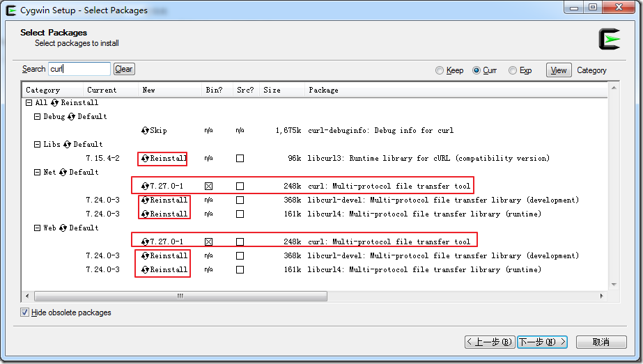The width and height of the screenshot is (643, 364).
Task: Click the 96k size value
Action: click(295, 158)
